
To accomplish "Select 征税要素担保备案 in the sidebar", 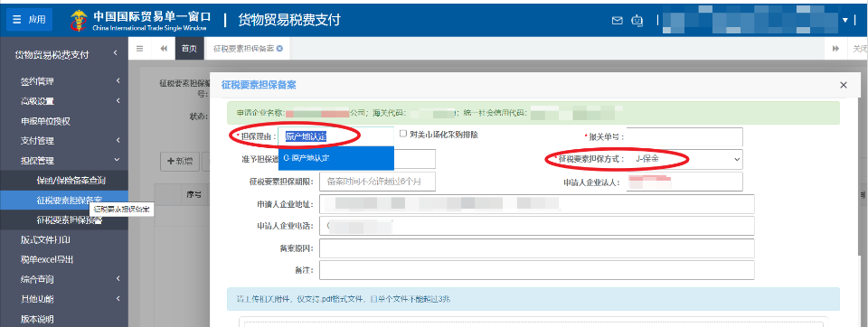I will point(64,200).
